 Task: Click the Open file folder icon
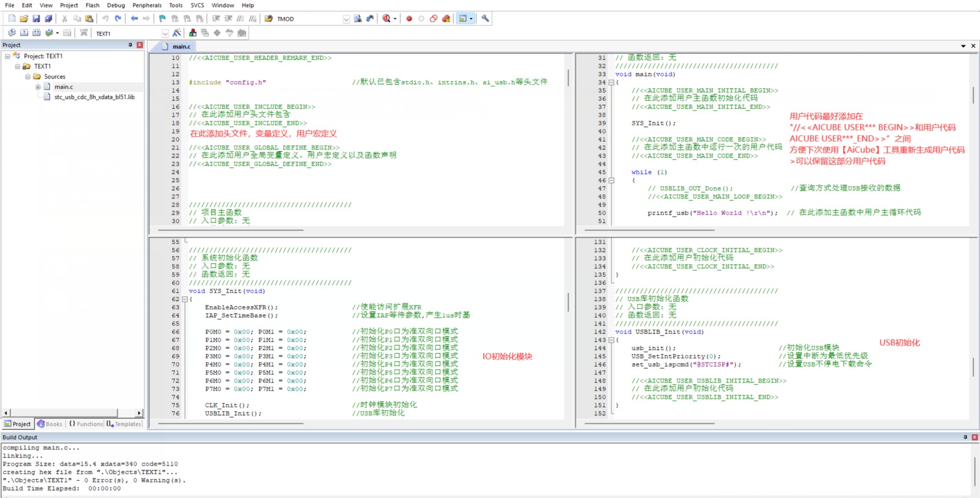point(24,19)
